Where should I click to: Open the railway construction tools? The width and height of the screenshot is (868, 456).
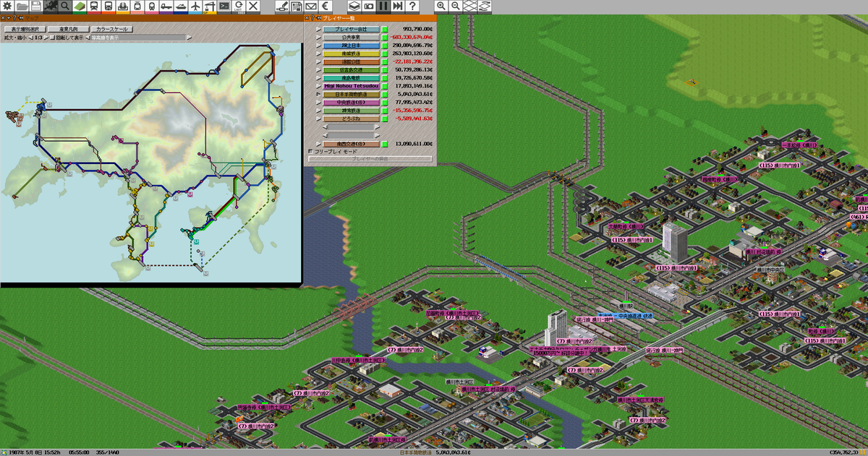coord(94,7)
